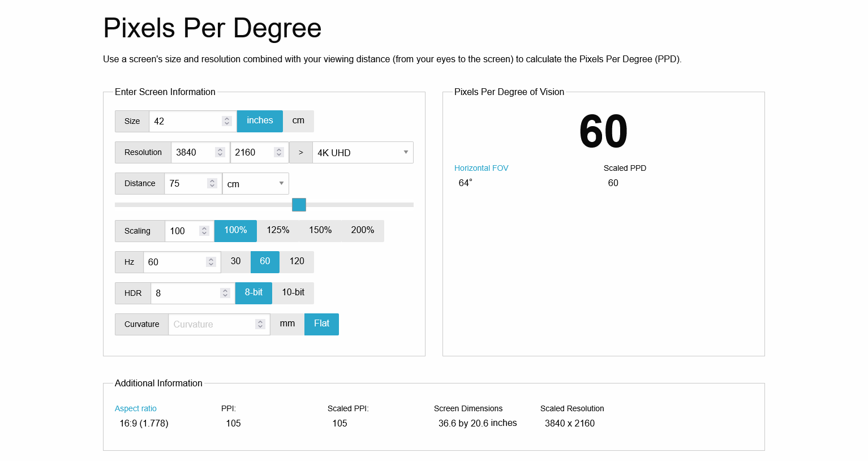Click the Distance field stepper arrows

[x=212, y=183]
